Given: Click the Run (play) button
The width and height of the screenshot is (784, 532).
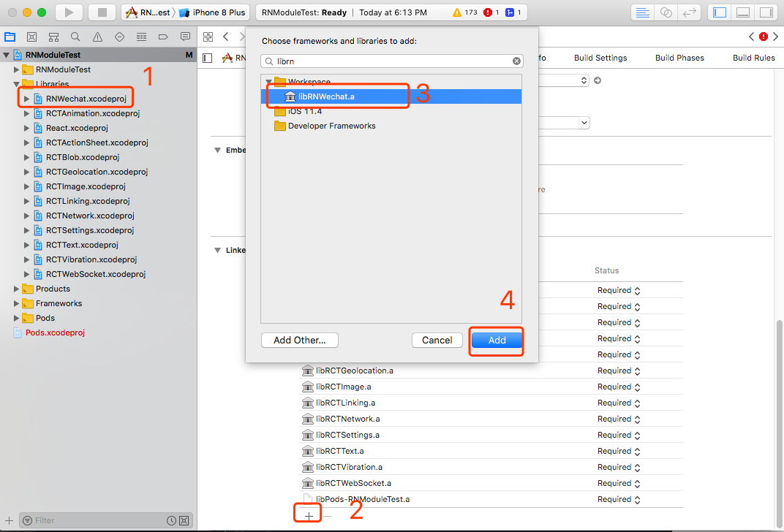Looking at the screenshot, I should pos(69,12).
